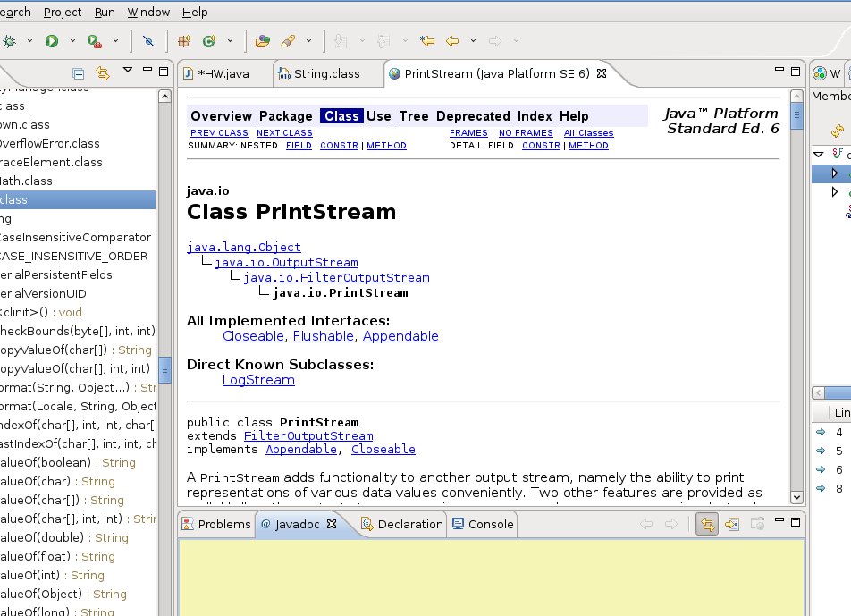Image resolution: width=851 pixels, height=616 pixels.
Task: Click the Tree link in Javadoc navbar
Action: click(414, 116)
